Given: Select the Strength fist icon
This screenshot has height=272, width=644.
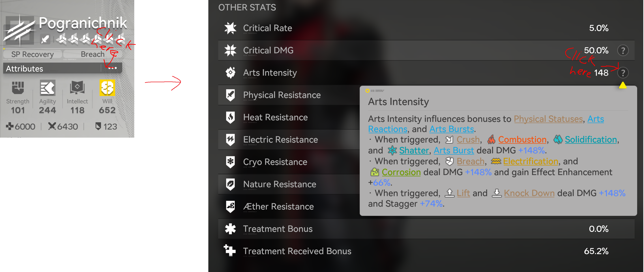Looking at the screenshot, I should point(18,88).
